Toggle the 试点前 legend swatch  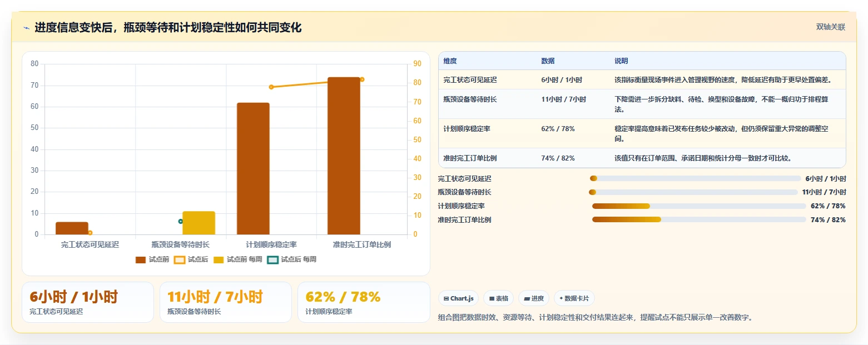click(x=141, y=259)
